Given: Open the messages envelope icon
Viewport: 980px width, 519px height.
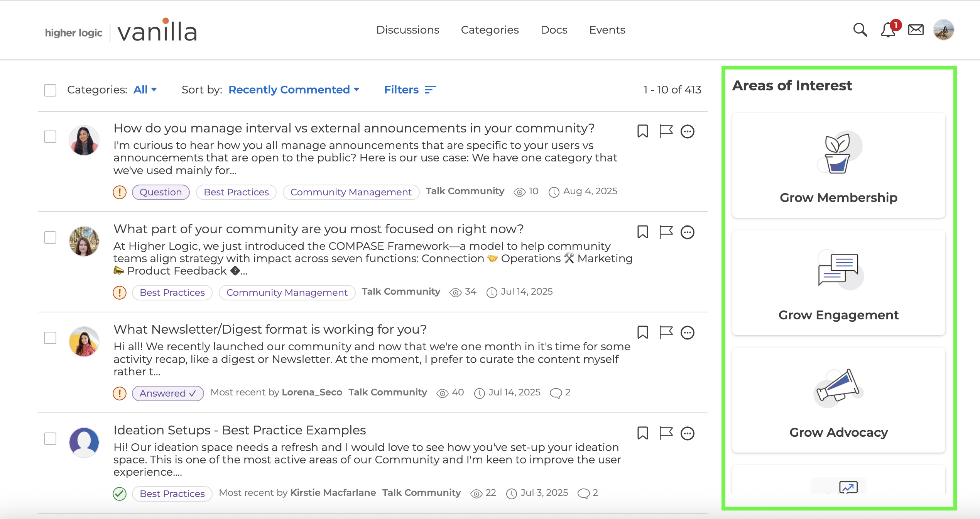Looking at the screenshot, I should (916, 30).
